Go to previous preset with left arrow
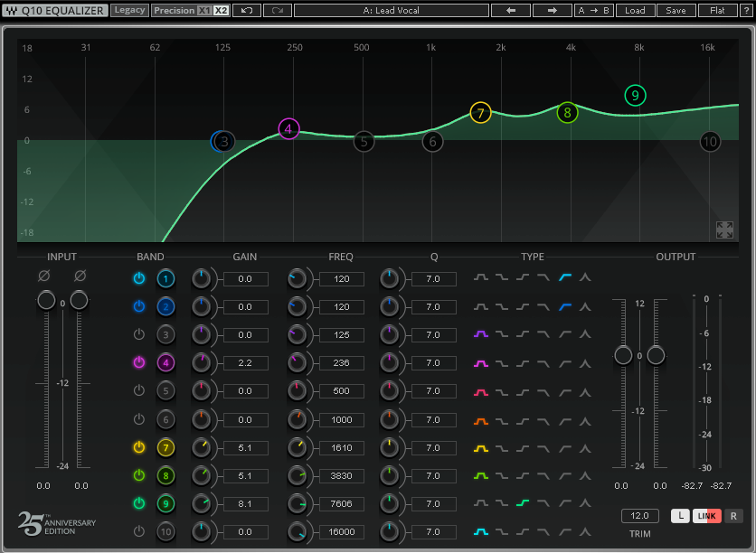Viewport: 756px width, 553px height. pos(511,10)
